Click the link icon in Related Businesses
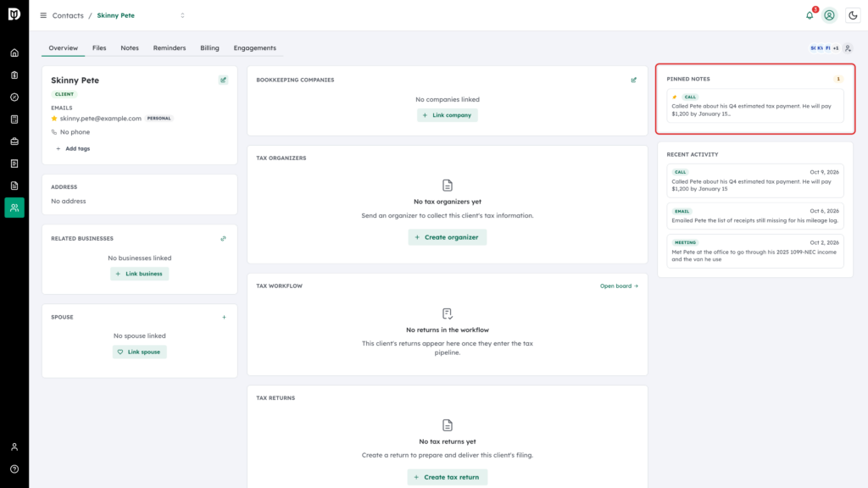The width and height of the screenshot is (868, 488). tap(224, 238)
